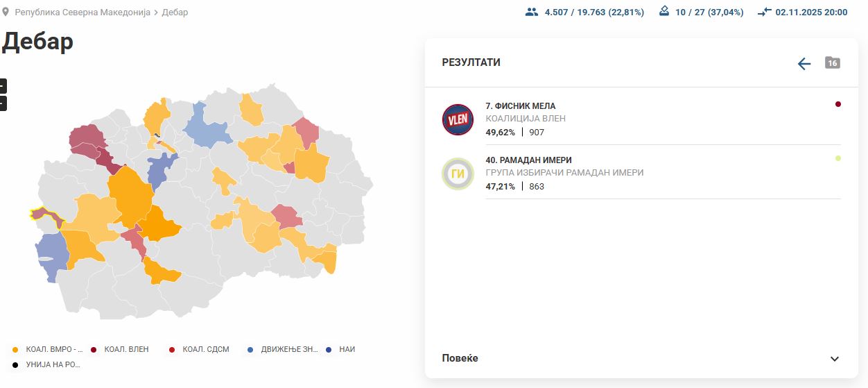Select the Дебар breadcrumb item

click(x=175, y=12)
